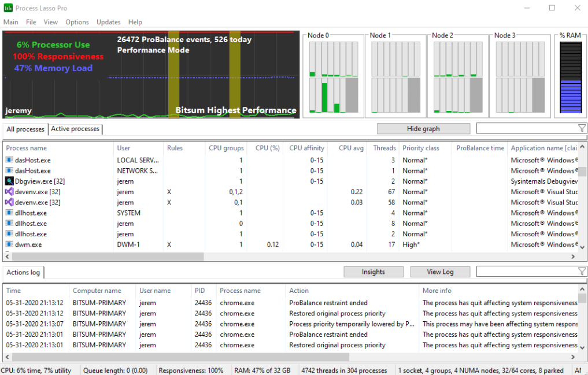
Task: Click the 05-31-2020 21:13:07 log timestamp
Action: (35, 324)
